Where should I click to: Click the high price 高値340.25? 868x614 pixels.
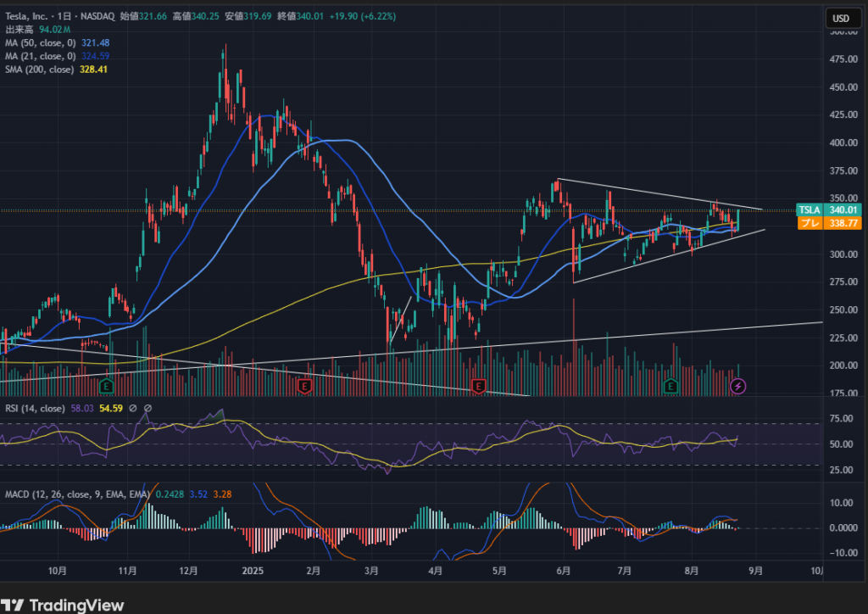click(x=196, y=16)
